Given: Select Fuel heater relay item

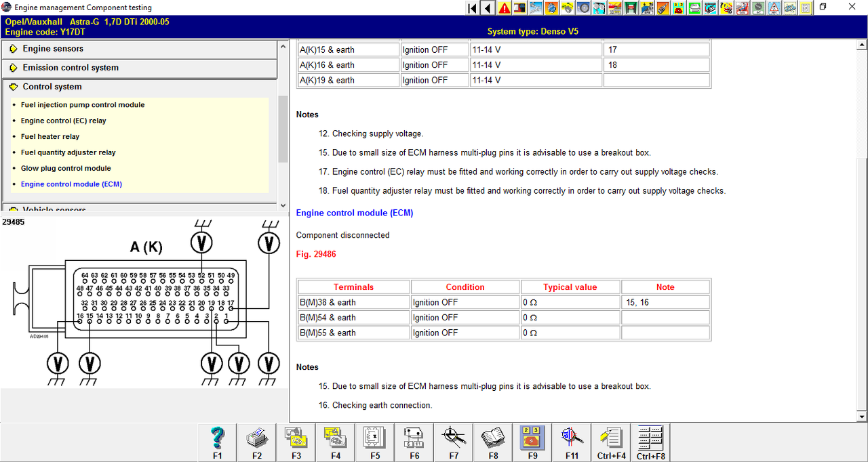Looking at the screenshot, I should click(50, 137).
